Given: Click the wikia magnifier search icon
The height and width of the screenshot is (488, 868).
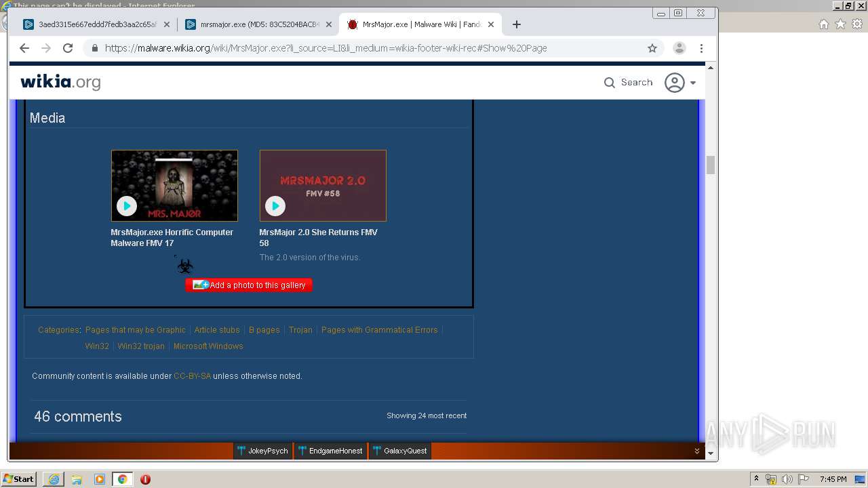Looking at the screenshot, I should pyautogui.click(x=610, y=83).
